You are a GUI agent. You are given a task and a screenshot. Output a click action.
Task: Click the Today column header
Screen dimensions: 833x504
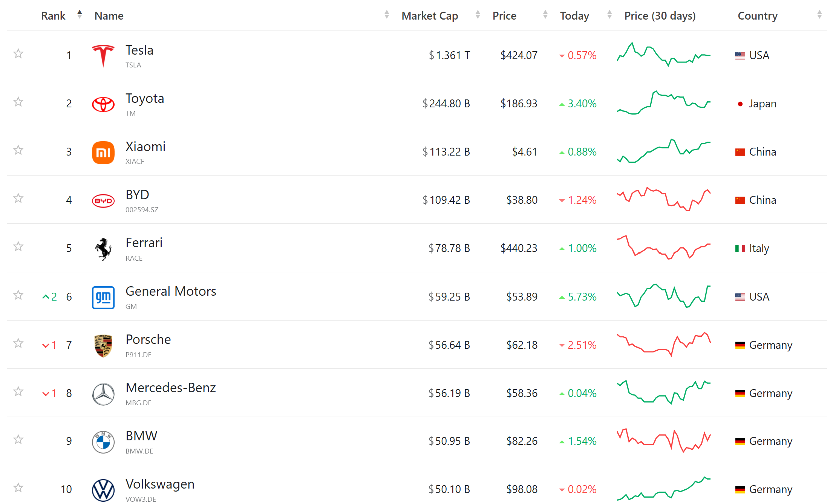574,16
